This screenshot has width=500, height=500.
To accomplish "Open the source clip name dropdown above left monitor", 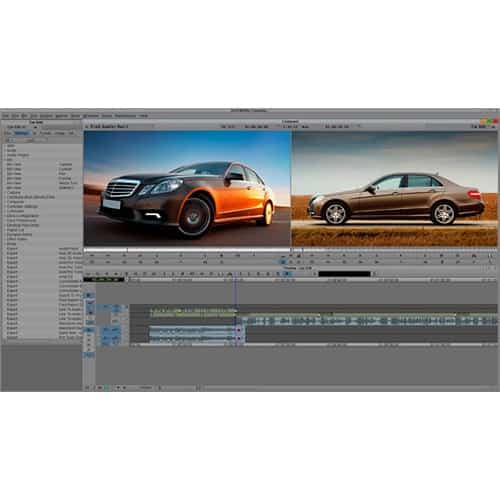I will coord(120,126).
